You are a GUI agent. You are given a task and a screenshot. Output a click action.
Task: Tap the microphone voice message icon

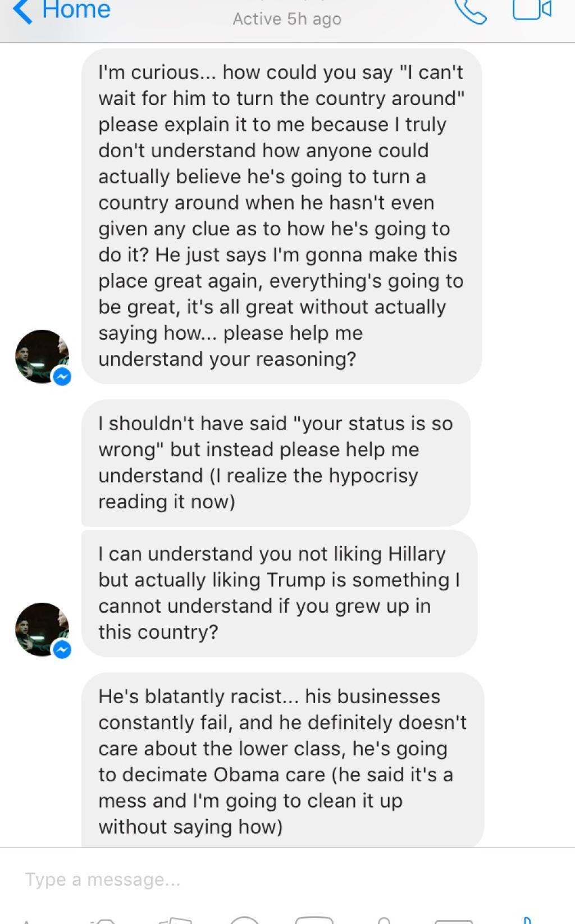(x=384, y=920)
